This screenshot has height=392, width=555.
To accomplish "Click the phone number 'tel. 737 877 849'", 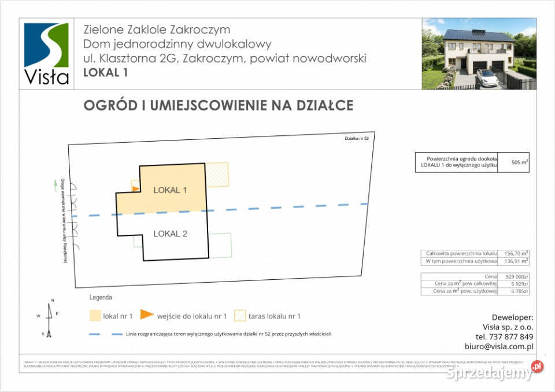I will 504,336.
